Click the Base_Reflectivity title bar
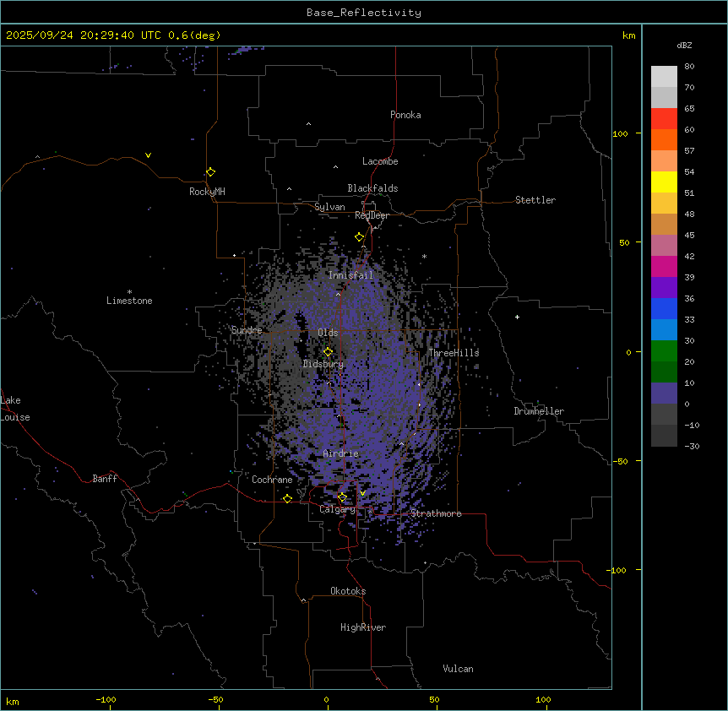This screenshot has width=728, height=711. click(363, 13)
